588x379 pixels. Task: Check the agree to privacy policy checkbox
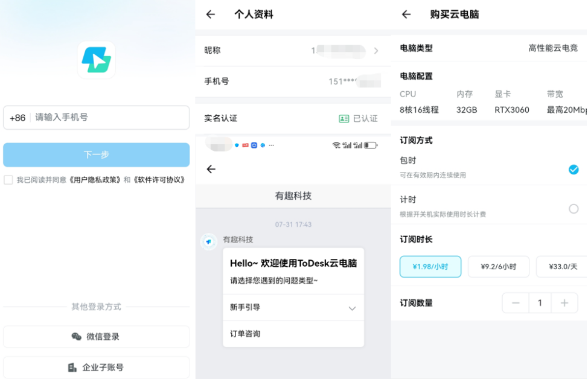[x=8, y=180]
